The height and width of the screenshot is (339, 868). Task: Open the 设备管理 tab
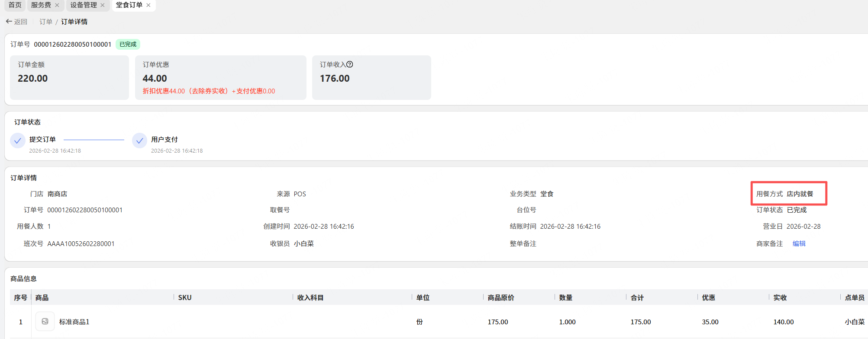pos(84,5)
